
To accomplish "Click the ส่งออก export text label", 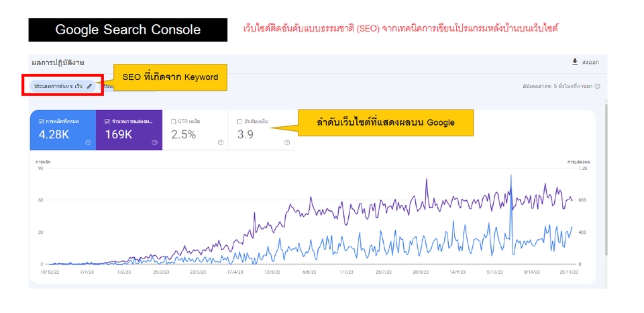I will (590, 62).
